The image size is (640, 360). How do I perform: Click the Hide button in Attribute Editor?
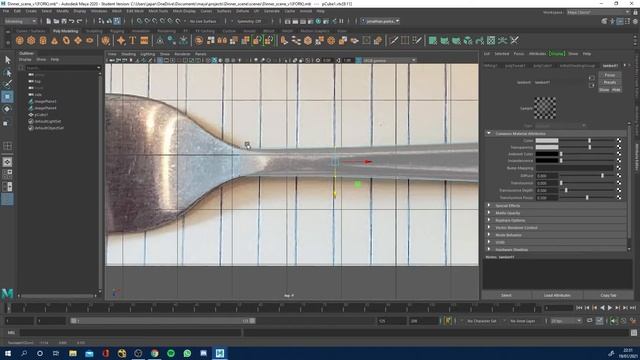point(616,90)
